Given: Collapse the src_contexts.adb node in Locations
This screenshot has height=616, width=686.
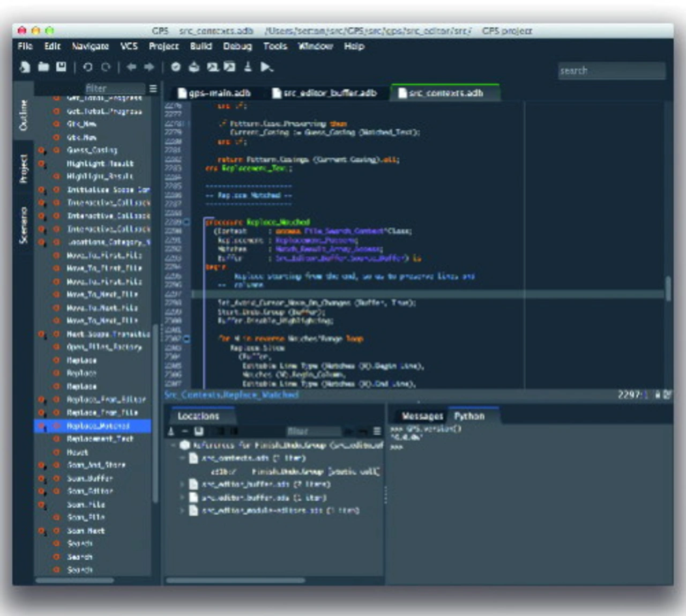Looking at the screenshot, I should click(183, 458).
